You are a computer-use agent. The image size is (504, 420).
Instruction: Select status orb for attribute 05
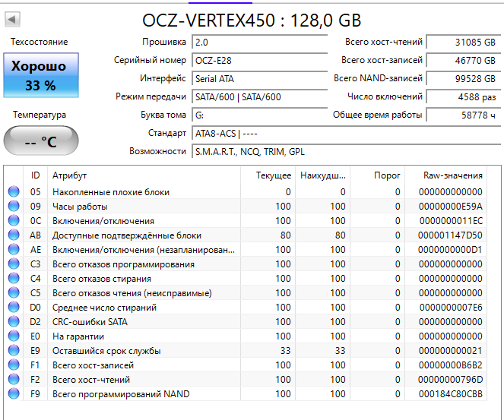point(14,191)
